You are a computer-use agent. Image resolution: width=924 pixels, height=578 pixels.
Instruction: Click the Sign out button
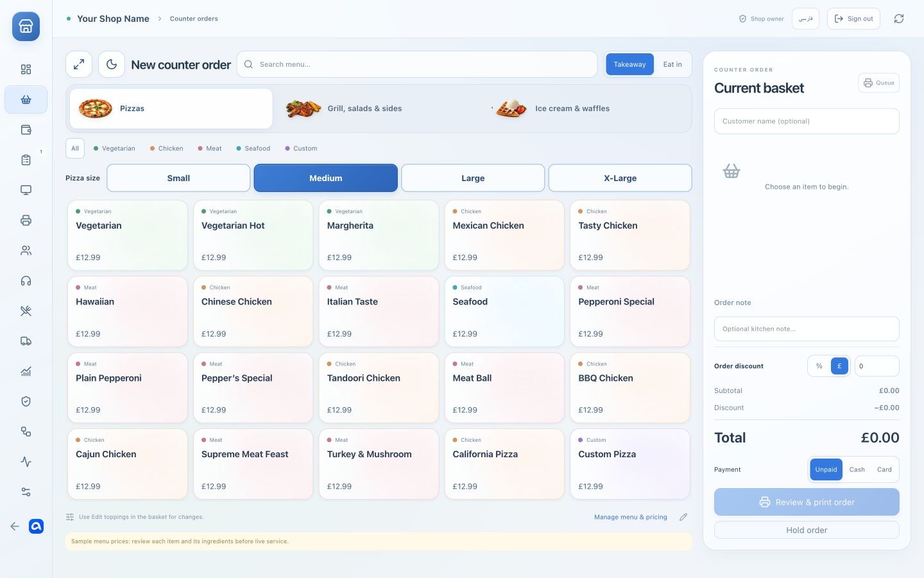click(x=853, y=19)
